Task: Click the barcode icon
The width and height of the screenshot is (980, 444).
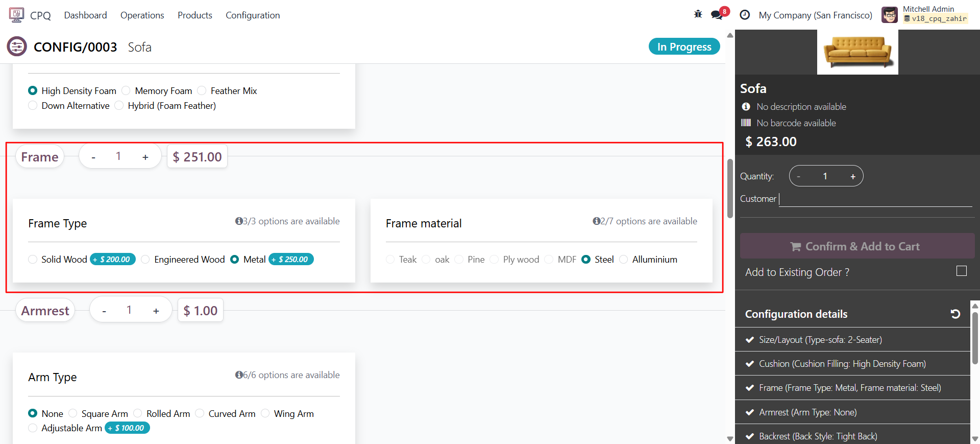Action: [746, 123]
